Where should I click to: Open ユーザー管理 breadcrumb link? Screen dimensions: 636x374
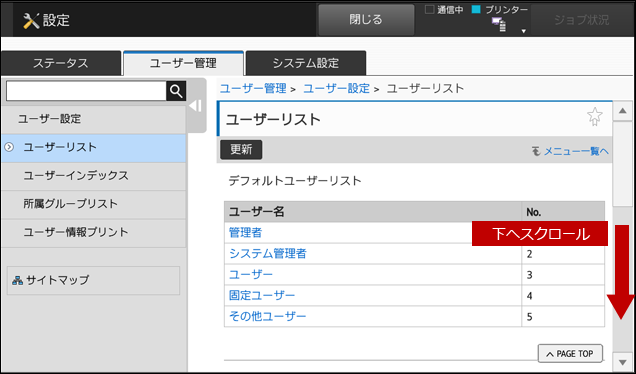(253, 88)
